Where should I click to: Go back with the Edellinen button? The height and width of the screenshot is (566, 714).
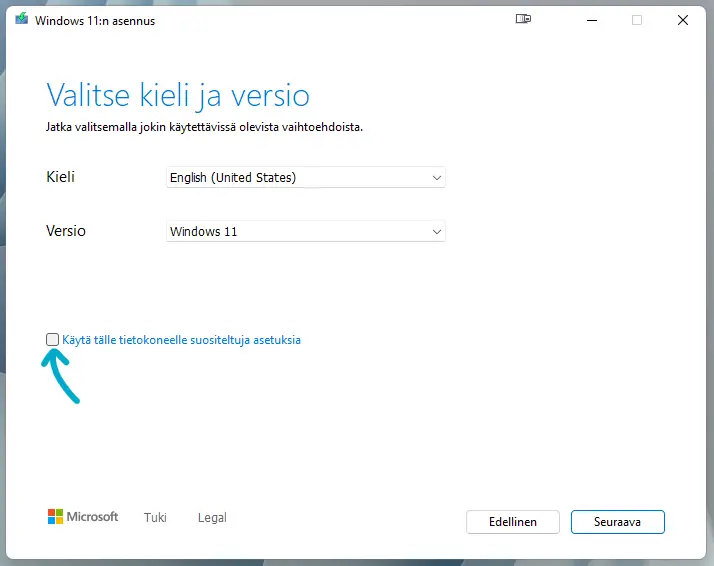point(513,521)
